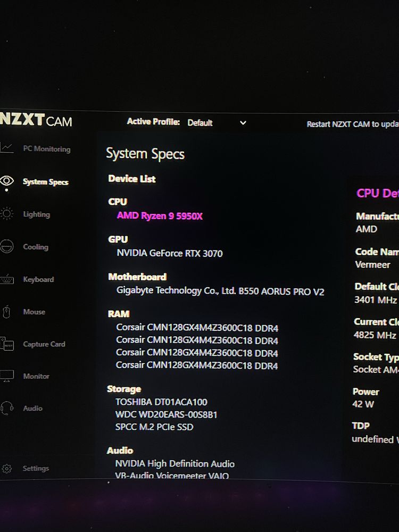Screen dimensions: 399x532
Task: Click the Settings gear icon
Action: (6, 469)
